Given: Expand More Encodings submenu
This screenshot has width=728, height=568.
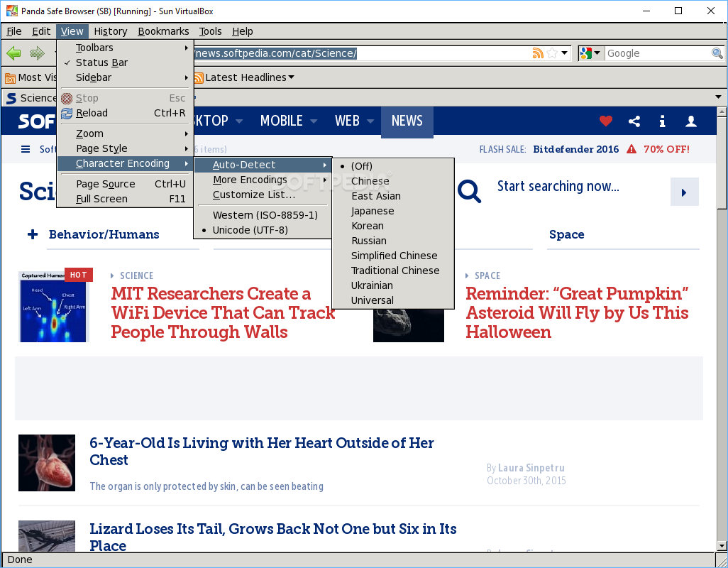Looking at the screenshot, I should [263, 180].
